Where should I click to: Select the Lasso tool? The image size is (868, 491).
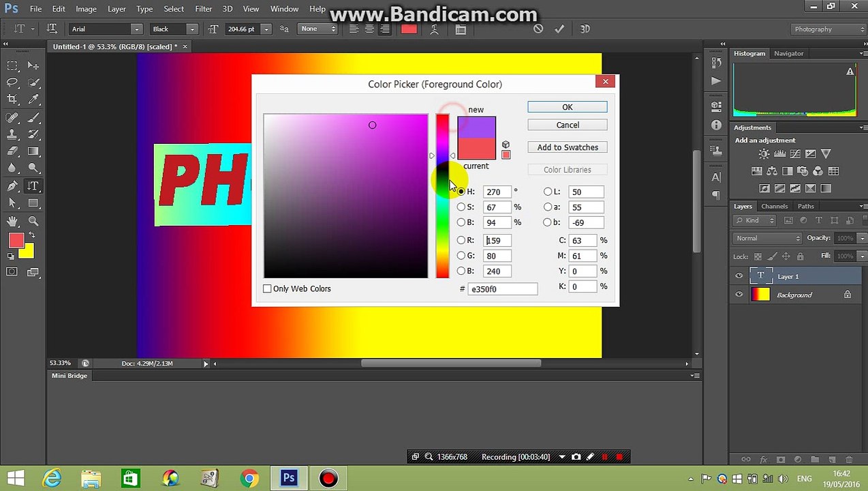pos(12,83)
